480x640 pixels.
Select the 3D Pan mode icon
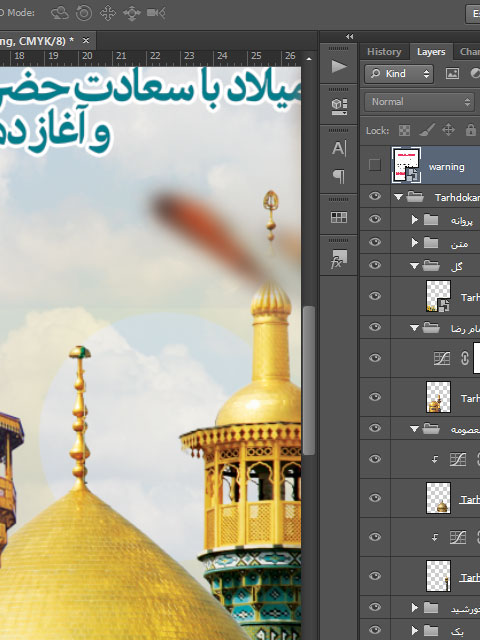point(108,13)
